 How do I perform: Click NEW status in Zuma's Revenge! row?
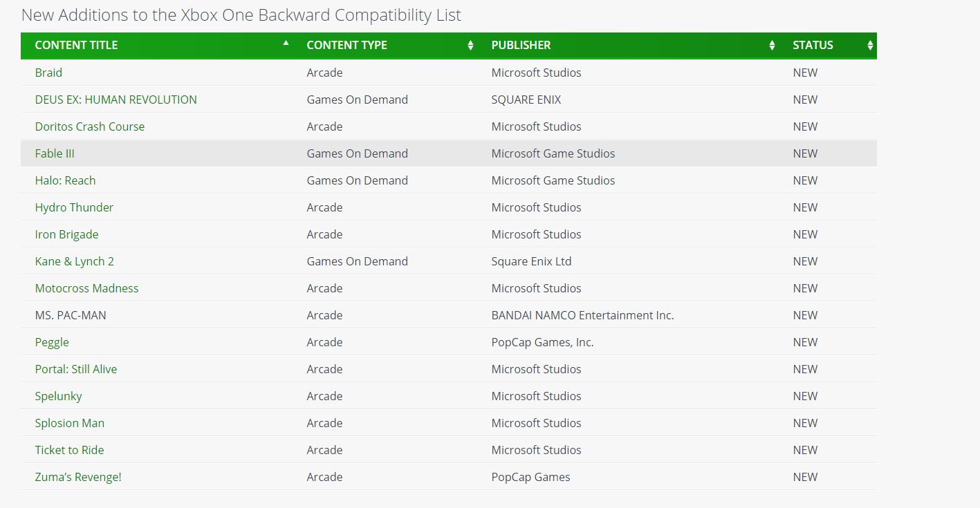coord(805,477)
